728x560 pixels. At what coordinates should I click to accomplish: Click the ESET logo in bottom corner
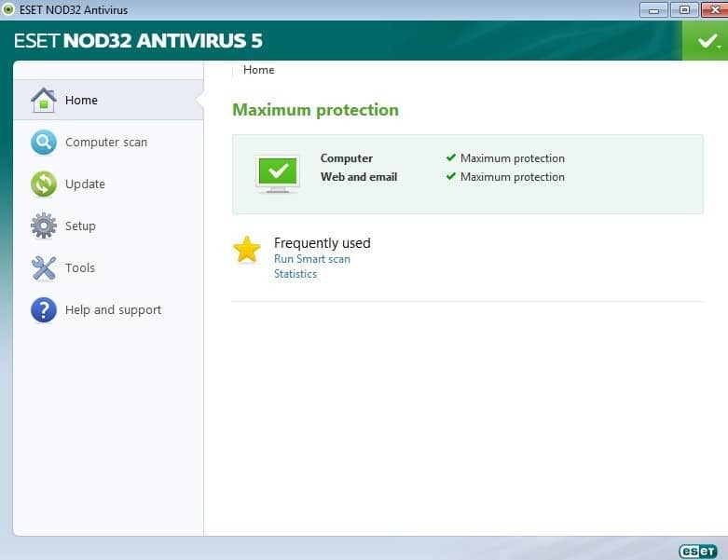pyautogui.click(x=698, y=551)
